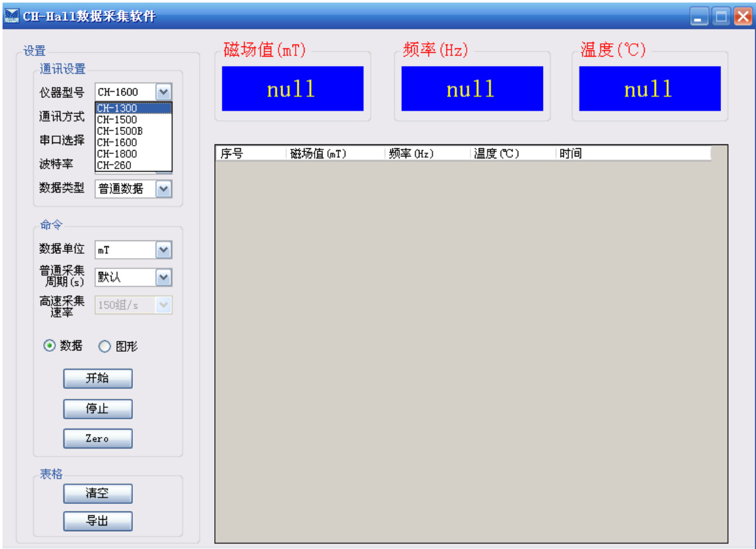756x549 pixels.
Task: Pick CH-1500B instrument model
Action: point(134,131)
